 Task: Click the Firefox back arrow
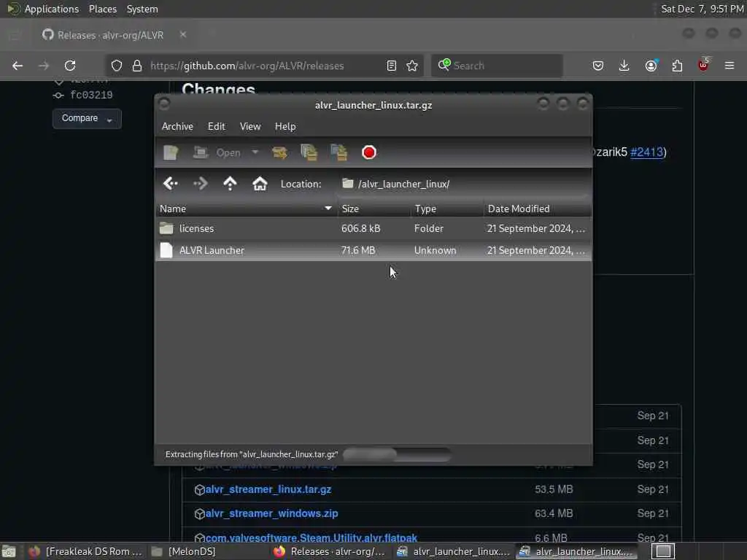click(18, 66)
